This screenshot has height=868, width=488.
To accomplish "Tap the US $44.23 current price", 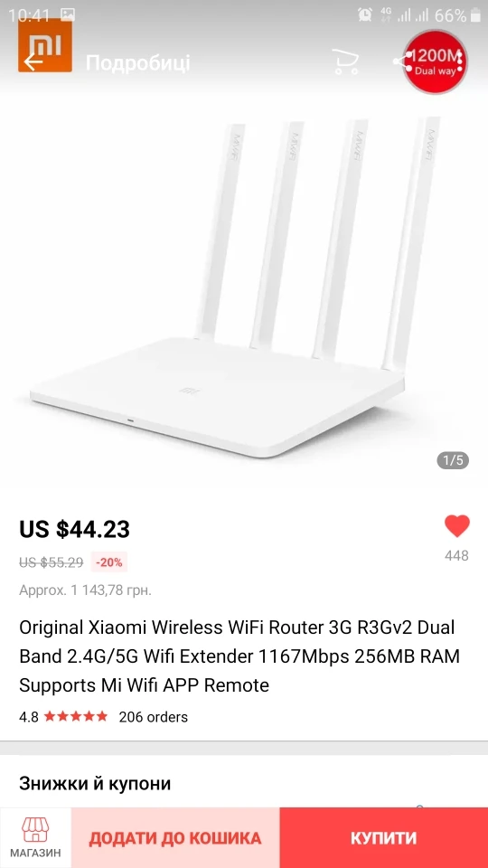I will pos(75,529).
